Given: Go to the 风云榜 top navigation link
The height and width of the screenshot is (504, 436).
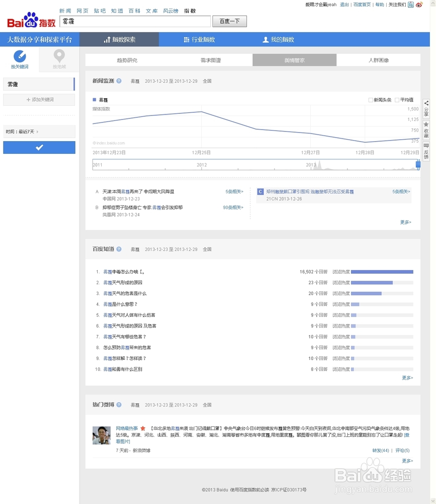Looking at the screenshot, I should point(171,11).
